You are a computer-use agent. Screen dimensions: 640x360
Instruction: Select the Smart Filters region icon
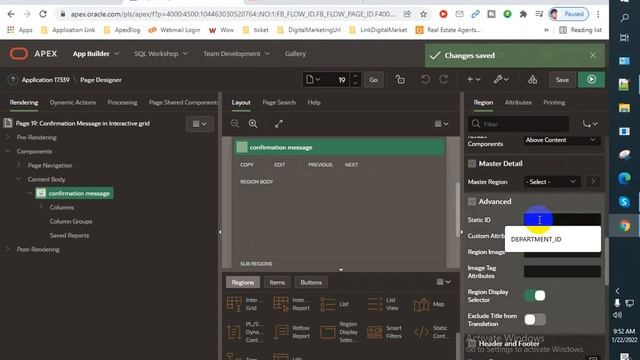click(375, 332)
